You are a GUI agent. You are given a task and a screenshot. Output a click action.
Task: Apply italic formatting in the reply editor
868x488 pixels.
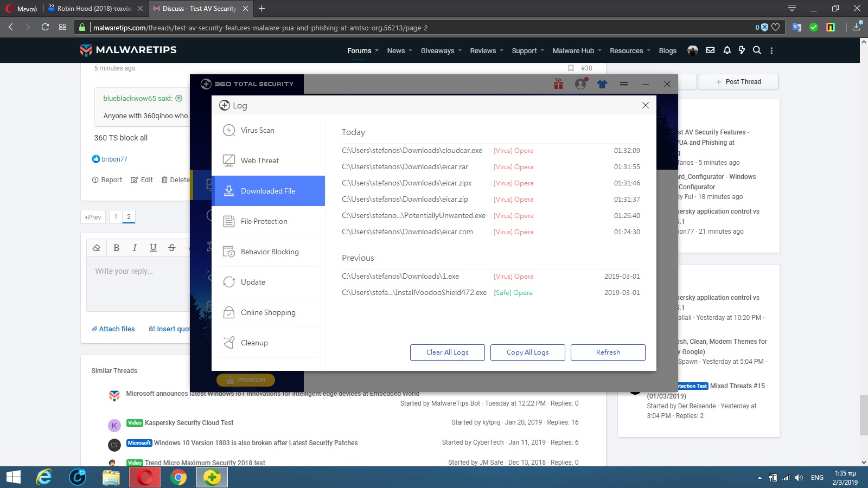(x=135, y=248)
